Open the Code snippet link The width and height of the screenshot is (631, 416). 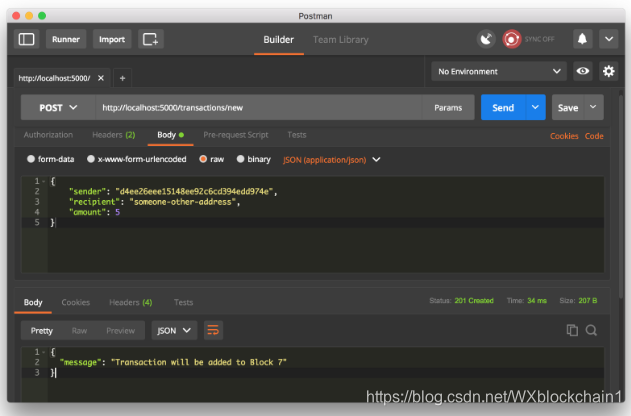[x=594, y=136]
